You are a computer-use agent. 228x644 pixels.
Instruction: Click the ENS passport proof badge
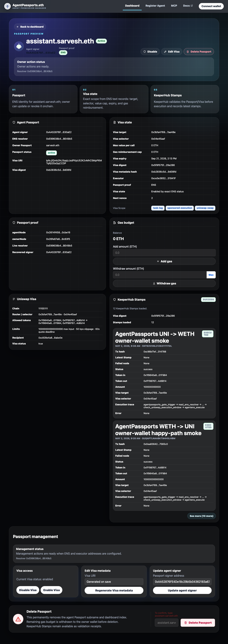[x=63, y=53]
